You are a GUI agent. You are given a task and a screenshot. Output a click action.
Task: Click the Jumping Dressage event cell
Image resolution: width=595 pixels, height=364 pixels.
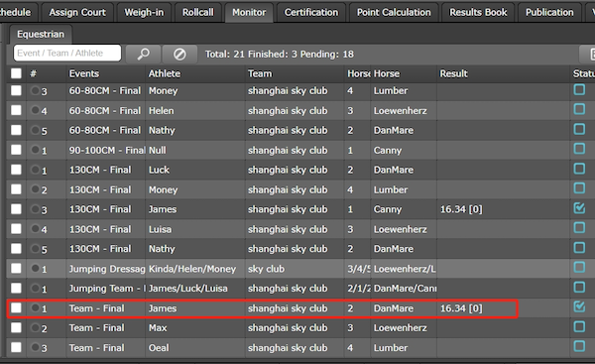pos(107,269)
